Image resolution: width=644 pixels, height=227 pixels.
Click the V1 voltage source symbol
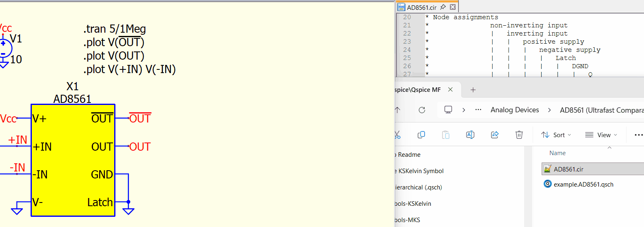click(4, 48)
